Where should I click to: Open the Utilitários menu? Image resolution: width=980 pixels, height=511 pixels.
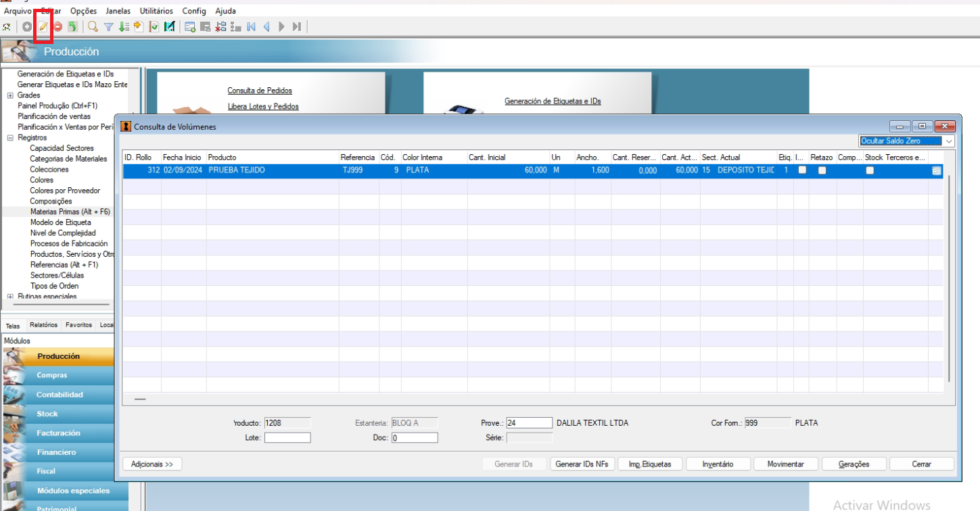pyautogui.click(x=156, y=11)
